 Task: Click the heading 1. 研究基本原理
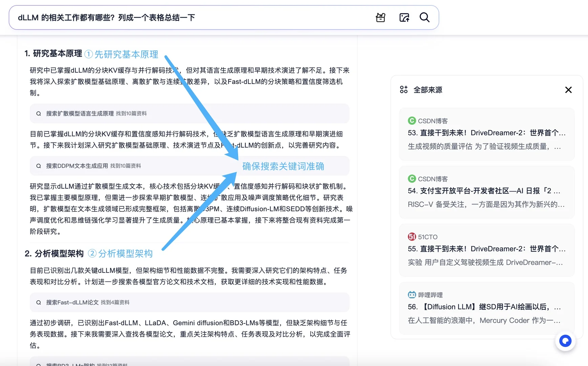(x=53, y=54)
